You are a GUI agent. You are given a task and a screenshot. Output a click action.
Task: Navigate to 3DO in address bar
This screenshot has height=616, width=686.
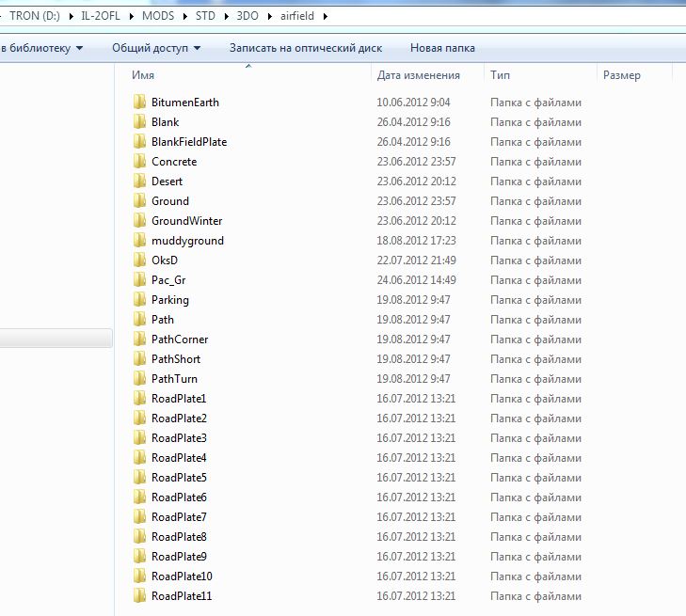[x=247, y=16]
